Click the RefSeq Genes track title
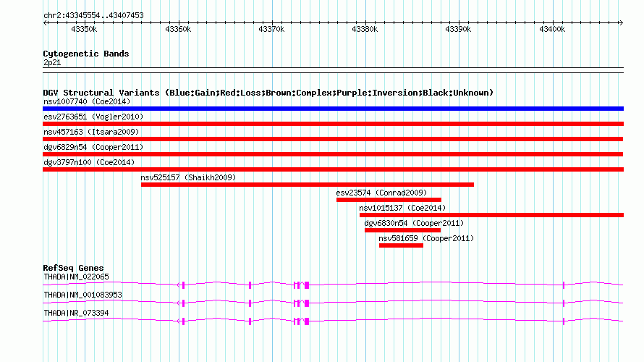 coord(74,268)
